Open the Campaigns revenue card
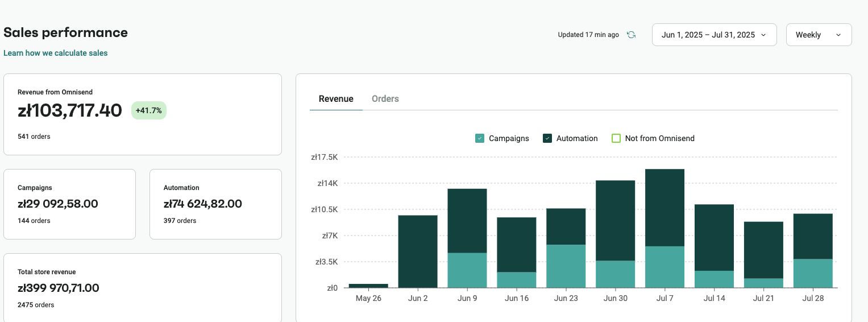 click(x=69, y=204)
